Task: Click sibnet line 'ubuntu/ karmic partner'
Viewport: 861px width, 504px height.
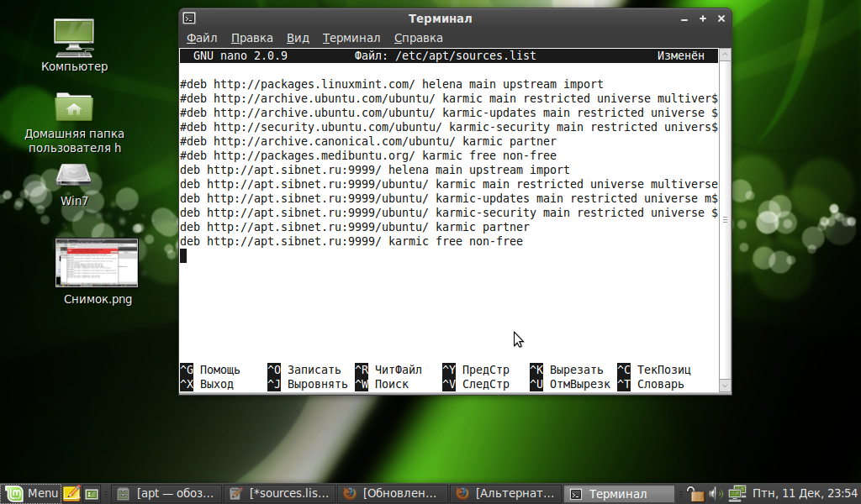Action: pyautogui.click(x=355, y=227)
